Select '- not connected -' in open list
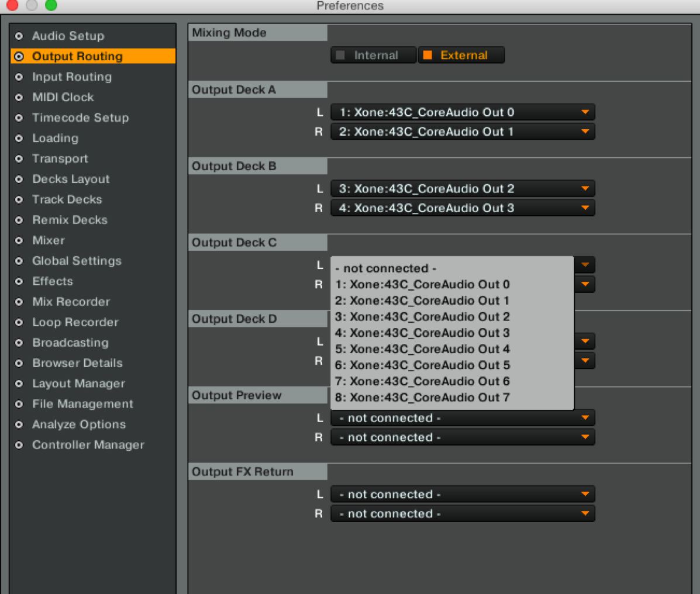Screen dimensions: 700x594 coord(386,268)
